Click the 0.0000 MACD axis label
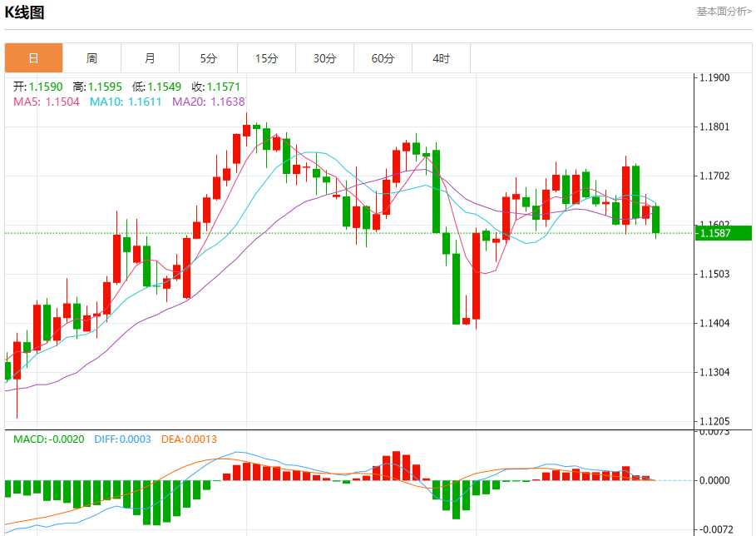Image resolution: width=756 pixels, height=536 pixels. click(714, 480)
